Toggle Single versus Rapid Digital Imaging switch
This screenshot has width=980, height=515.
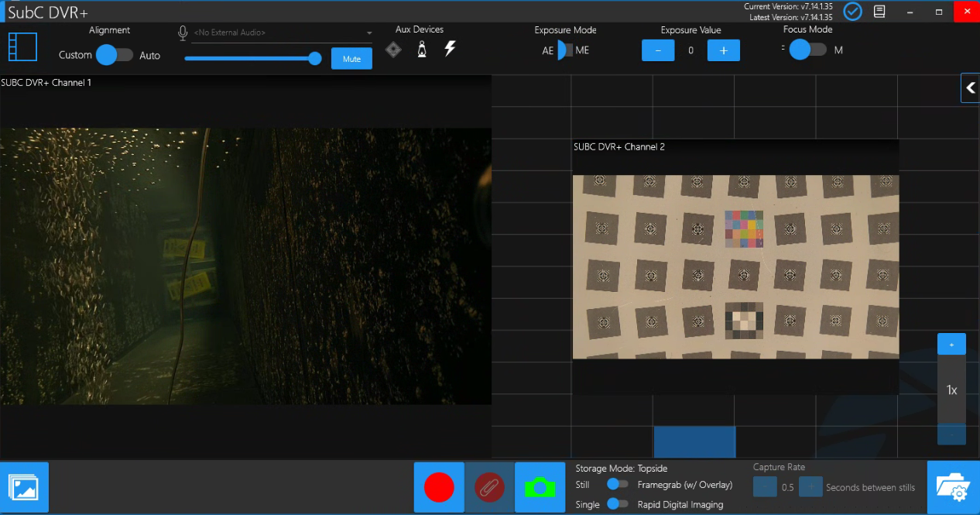(618, 503)
